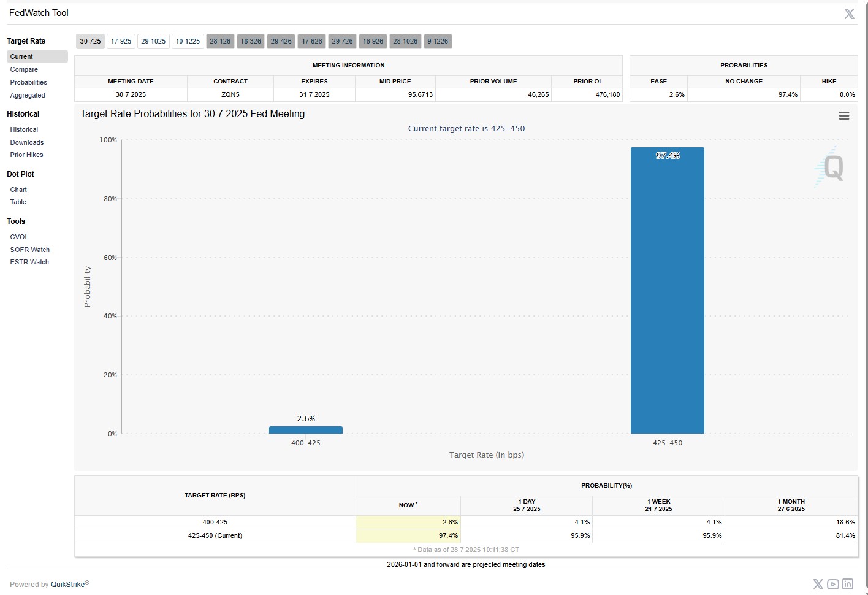Screen dimensions: 868x595
Task: Select the 17 626 meeting tab
Action: tap(312, 41)
